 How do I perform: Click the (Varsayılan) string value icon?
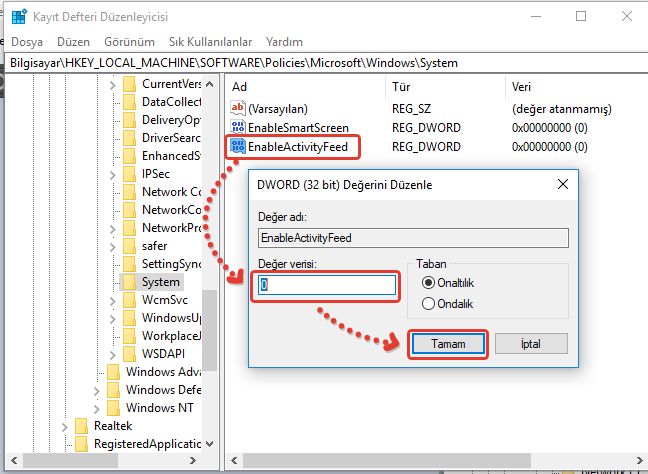(x=237, y=108)
